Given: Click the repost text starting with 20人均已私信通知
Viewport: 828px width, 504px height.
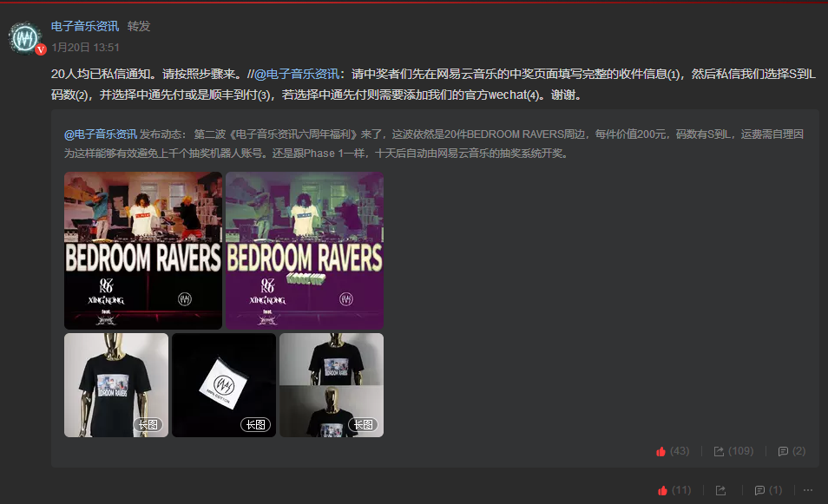Looking at the screenshot, I should (x=433, y=84).
